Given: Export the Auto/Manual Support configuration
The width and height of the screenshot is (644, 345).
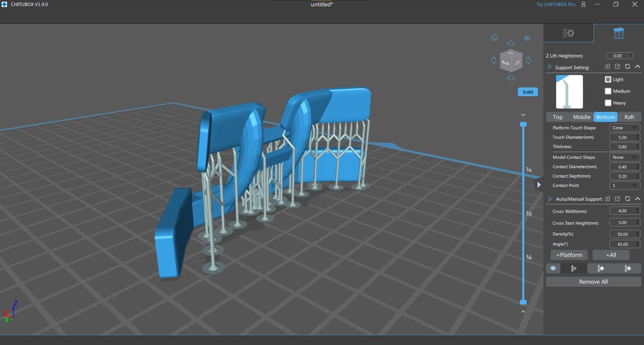Looking at the screenshot, I should (617, 199).
